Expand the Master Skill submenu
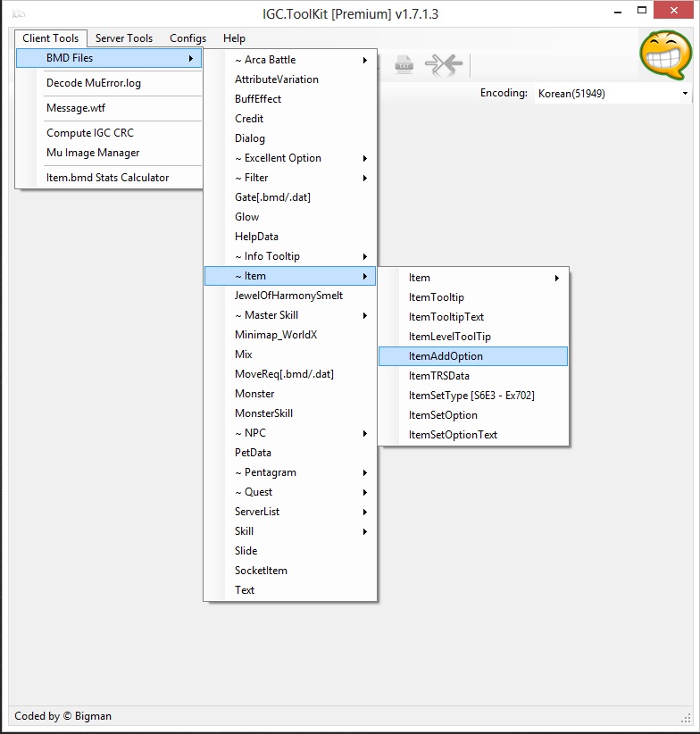 (290, 315)
